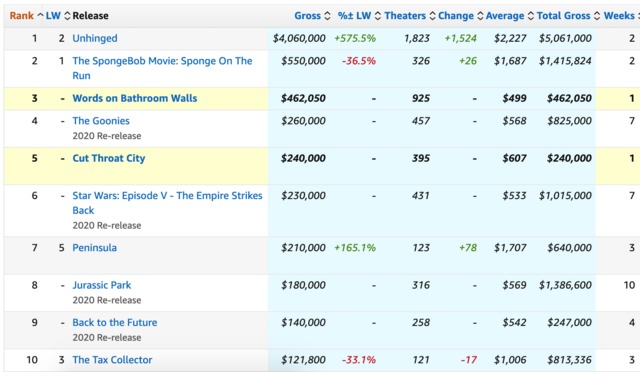Select the -17 theater change for The Tax Collector

[469, 360]
